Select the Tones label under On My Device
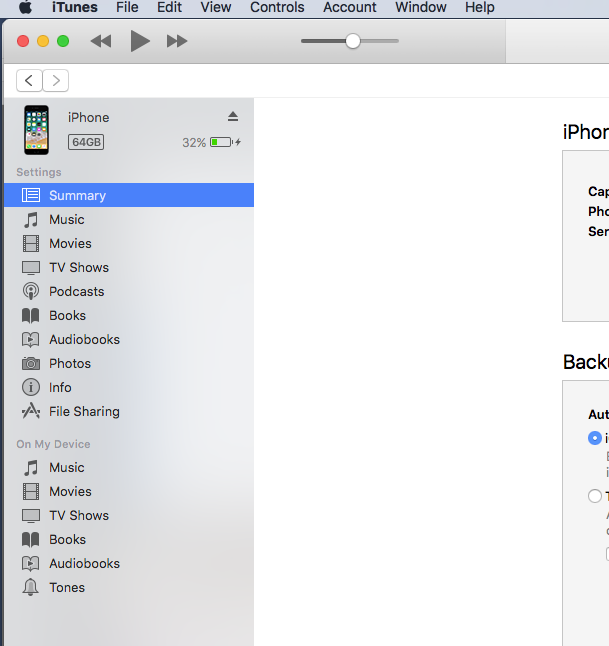 point(67,587)
